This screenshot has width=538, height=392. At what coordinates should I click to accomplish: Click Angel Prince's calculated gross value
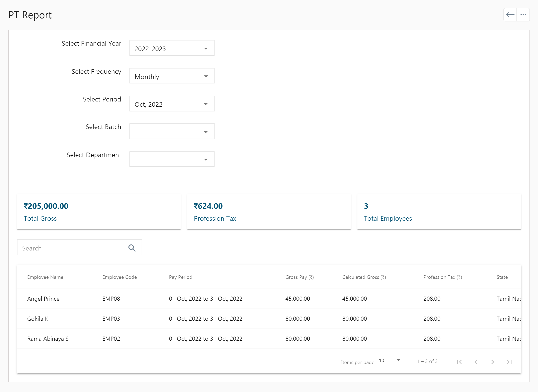click(354, 299)
